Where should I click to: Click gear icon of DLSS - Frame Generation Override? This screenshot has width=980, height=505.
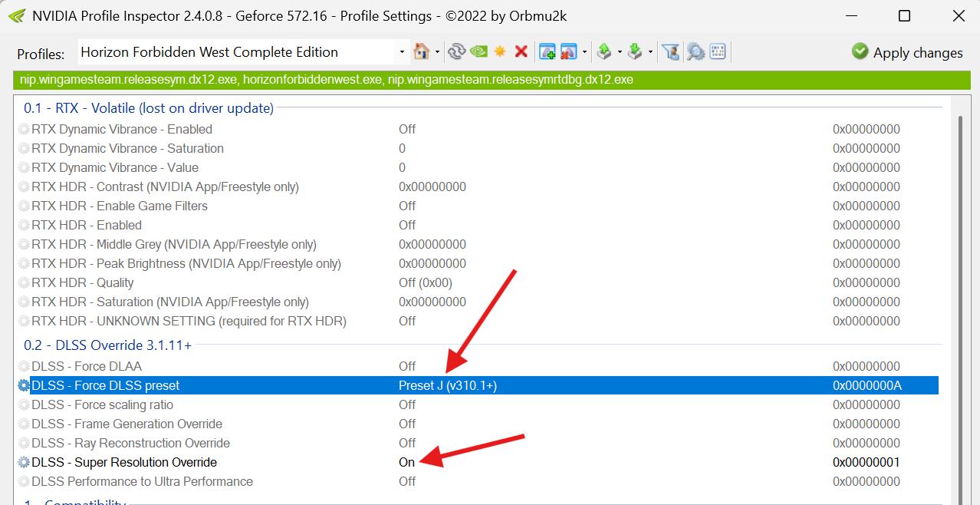(24, 424)
